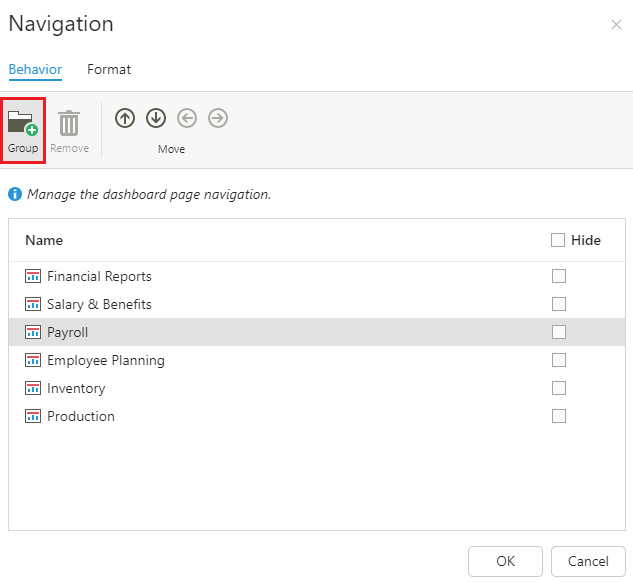This screenshot has width=633, height=582.
Task: Click the Move up arrow icon
Action: click(125, 118)
